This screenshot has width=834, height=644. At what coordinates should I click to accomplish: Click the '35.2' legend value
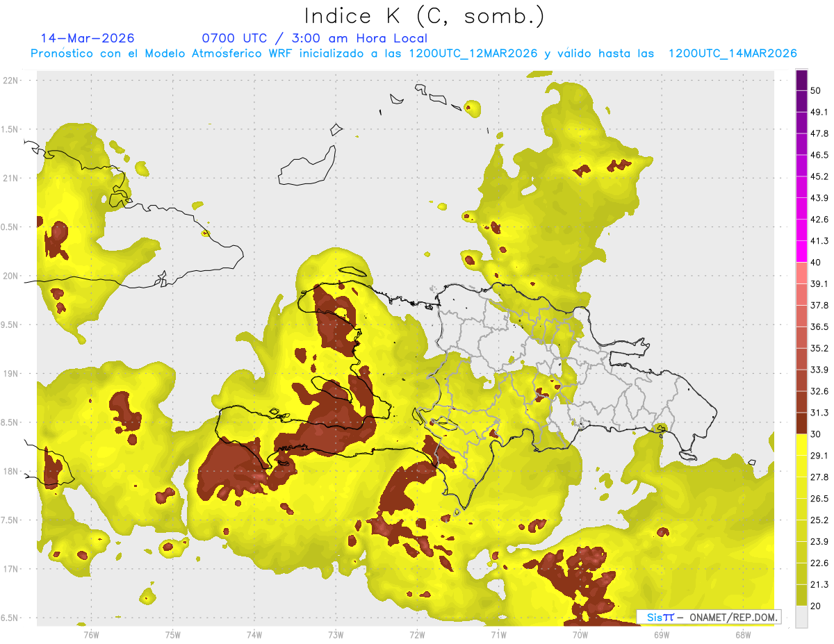[819, 348]
